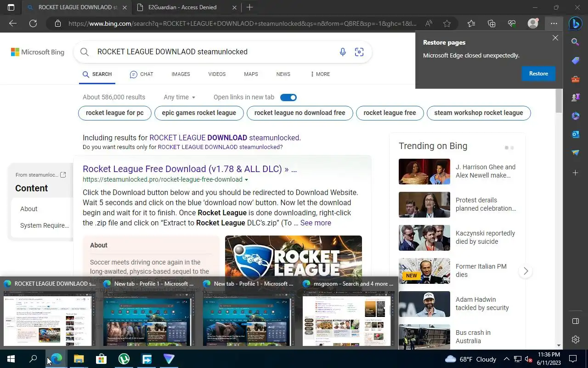Click the rocket league for pc suggestion
The height and width of the screenshot is (368, 588).
(115, 113)
